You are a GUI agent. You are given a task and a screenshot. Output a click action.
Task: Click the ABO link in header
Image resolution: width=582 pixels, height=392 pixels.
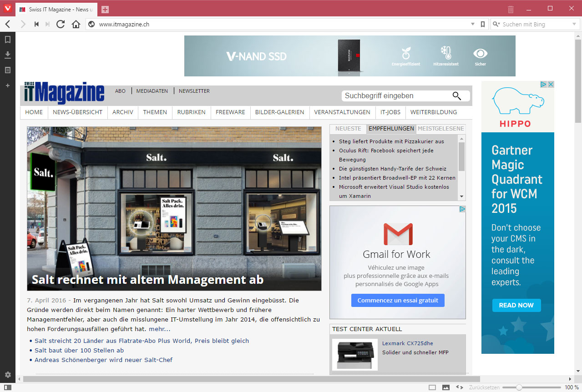tap(120, 91)
